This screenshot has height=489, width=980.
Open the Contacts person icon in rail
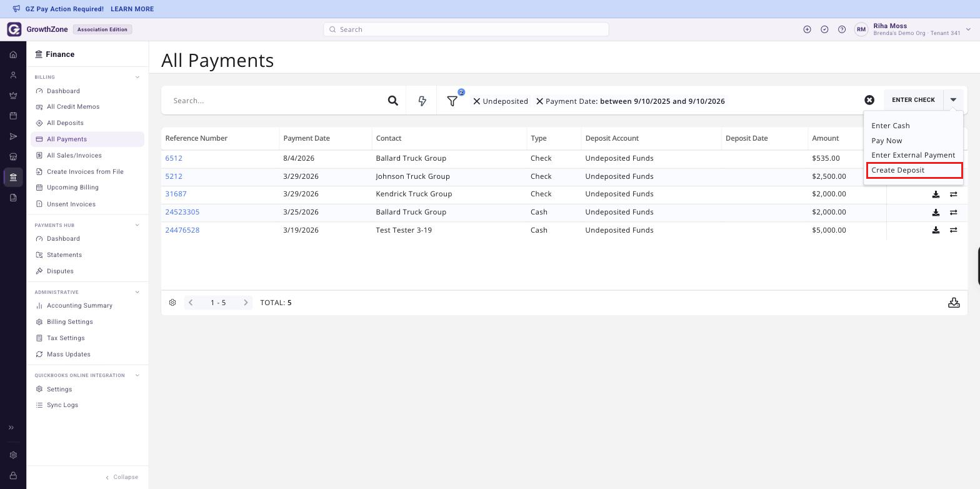point(13,75)
